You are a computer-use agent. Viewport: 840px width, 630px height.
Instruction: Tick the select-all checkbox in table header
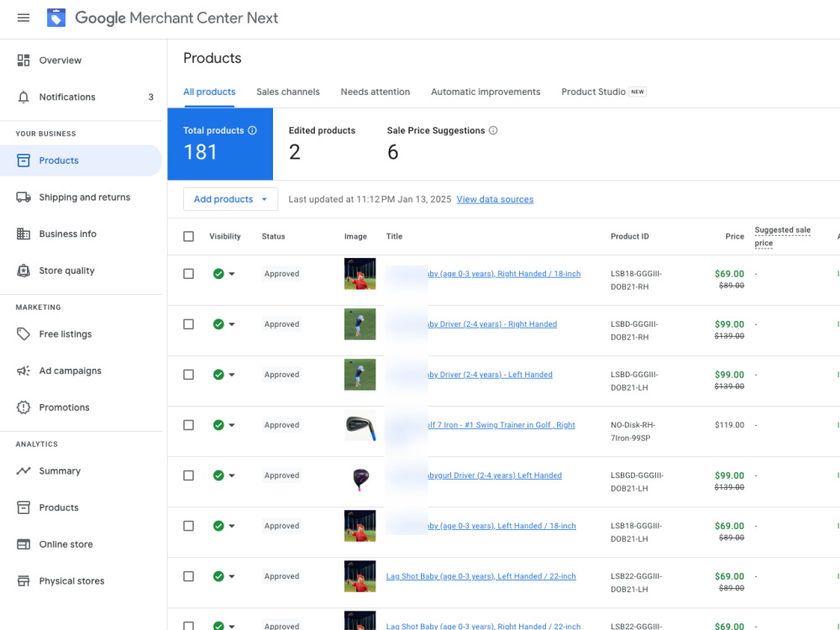pos(188,236)
